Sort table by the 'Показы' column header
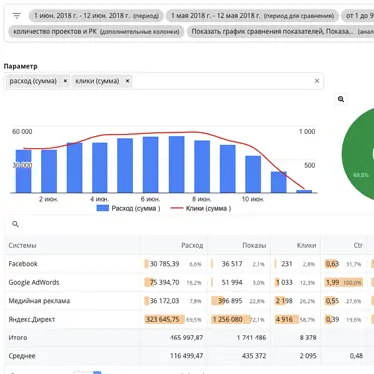This screenshot has width=374, height=374. click(254, 245)
